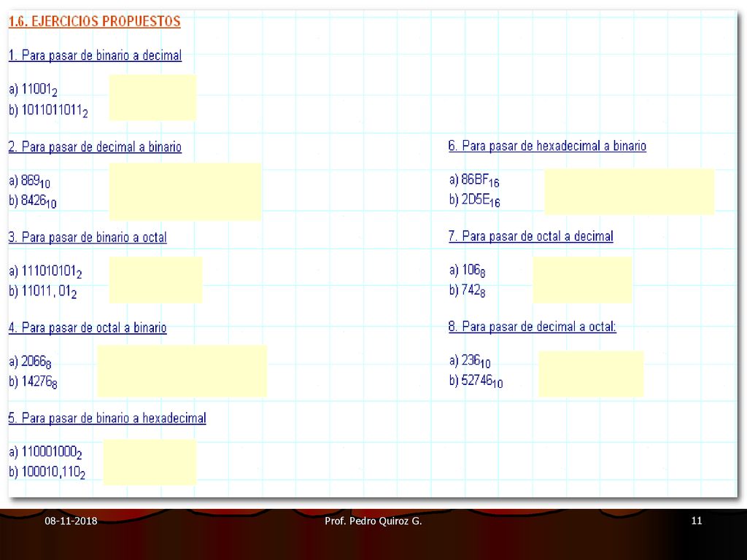Select heading '5. Para pasar de binario a hexadecimal'
This screenshot has width=747, height=560.
107,418
